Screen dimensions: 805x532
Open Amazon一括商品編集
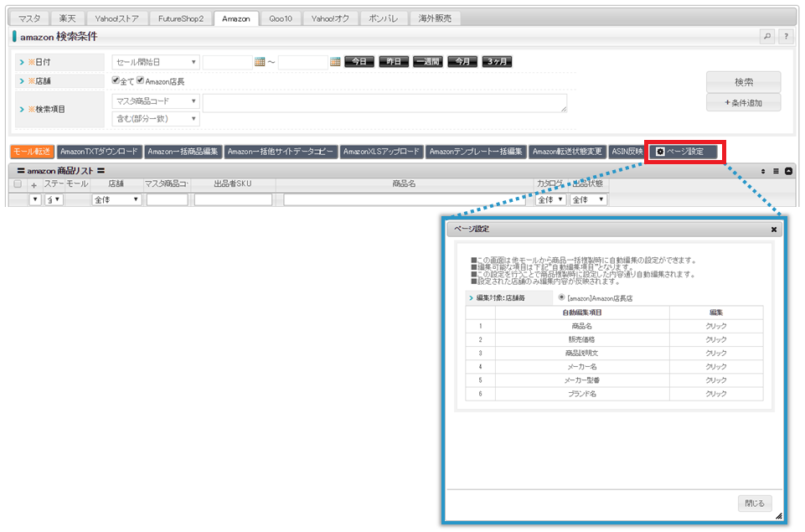183,152
